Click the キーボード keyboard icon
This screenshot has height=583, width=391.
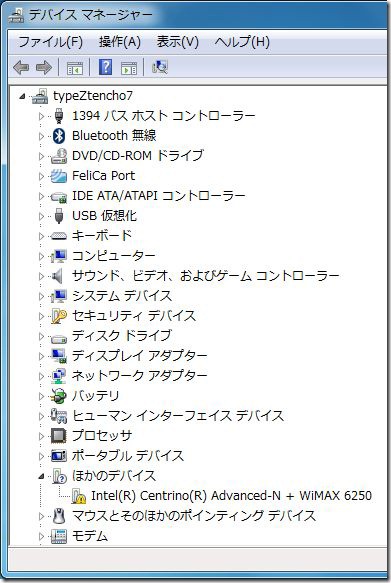59,236
